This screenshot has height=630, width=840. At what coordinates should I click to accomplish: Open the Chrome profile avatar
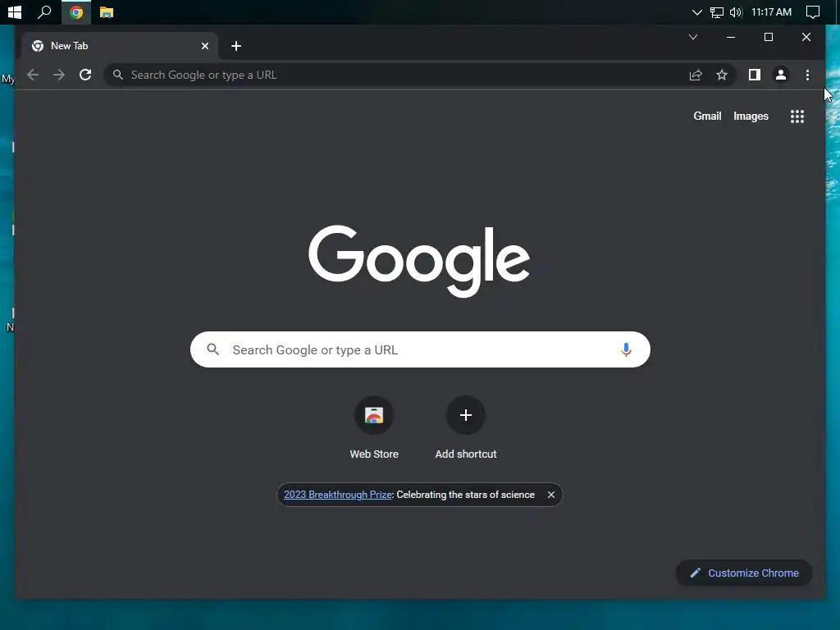coord(781,75)
